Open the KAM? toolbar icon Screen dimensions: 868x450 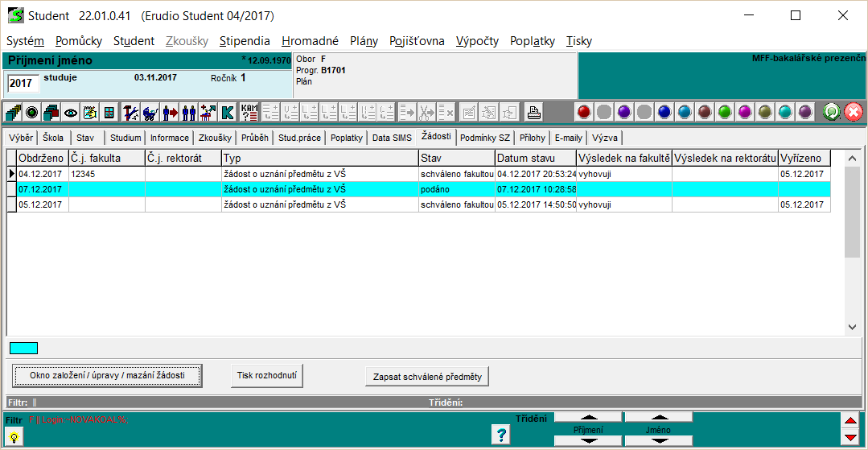pos(249,112)
